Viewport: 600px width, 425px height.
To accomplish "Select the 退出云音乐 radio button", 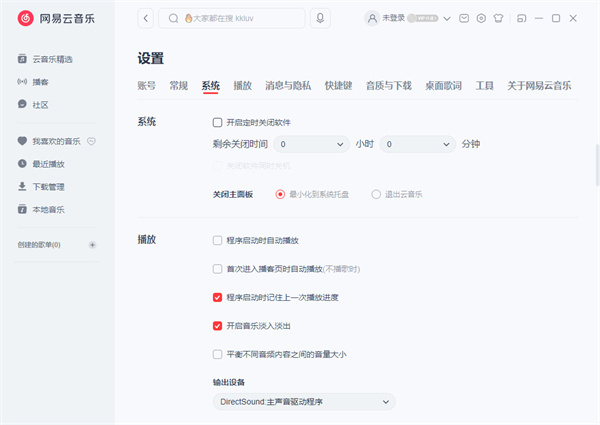I will point(376,194).
